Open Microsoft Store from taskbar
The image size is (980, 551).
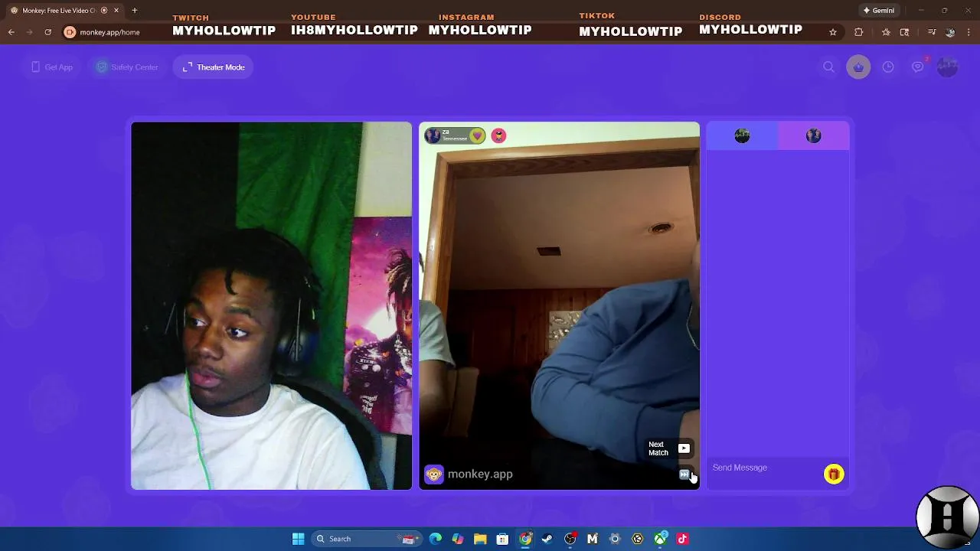[502, 539]
